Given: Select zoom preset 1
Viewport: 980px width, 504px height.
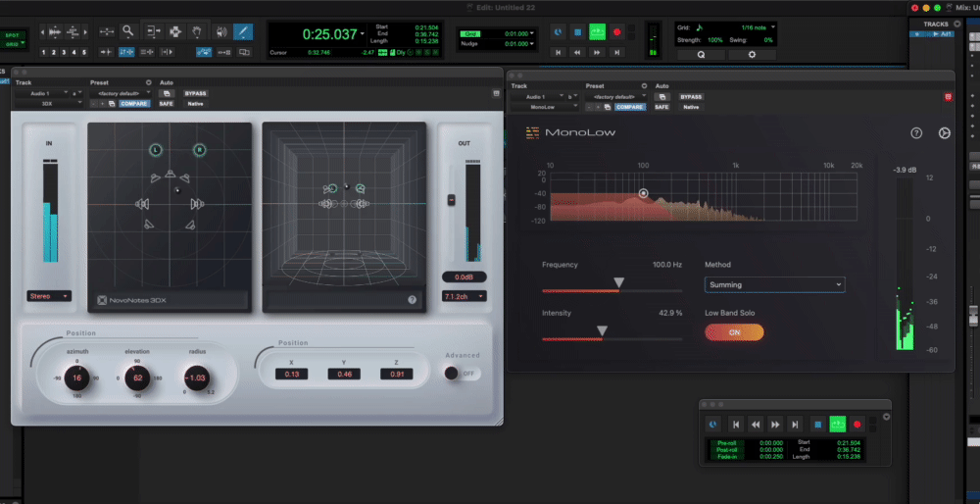Looking at the screenshot, I should click(44, 52).
